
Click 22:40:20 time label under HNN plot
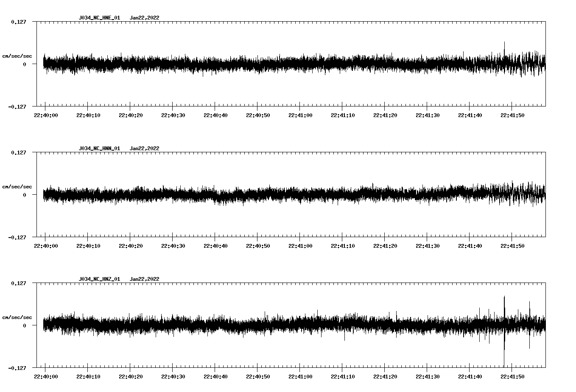click(x=131, y=246)
